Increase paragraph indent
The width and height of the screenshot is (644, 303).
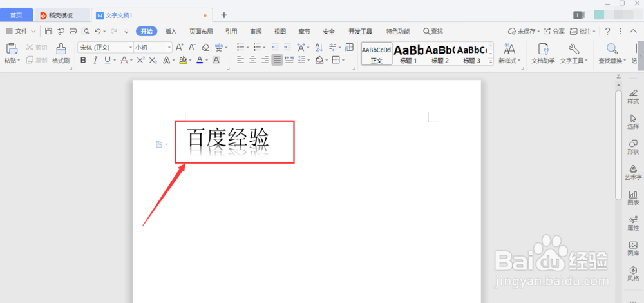pos(287,47)
